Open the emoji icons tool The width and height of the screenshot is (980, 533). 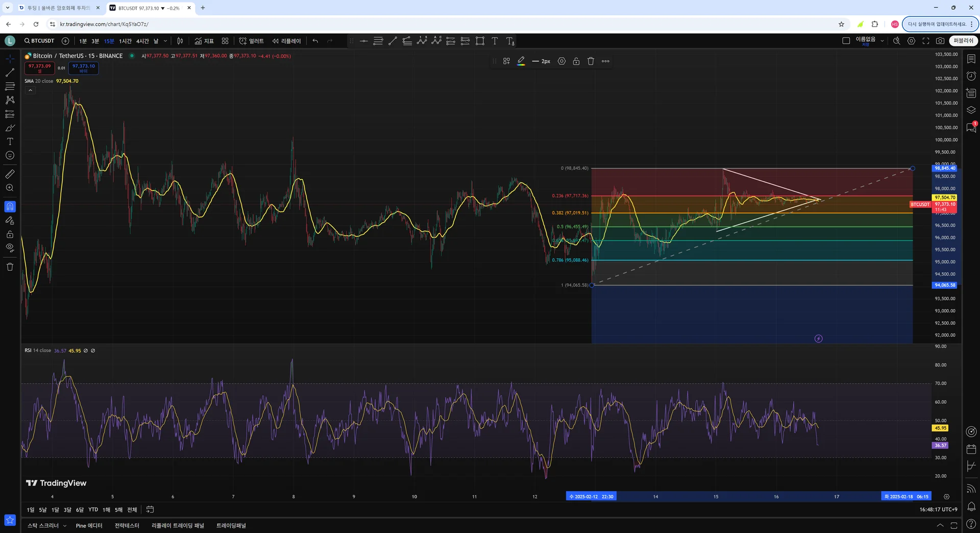click(10, 156)
